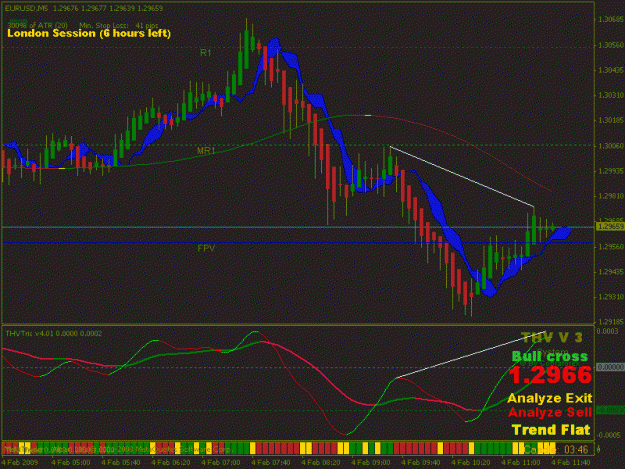The image size is (625, 469).
Task: Click the '4 Feb 07:40' time axis label
Action: point(271,463)
